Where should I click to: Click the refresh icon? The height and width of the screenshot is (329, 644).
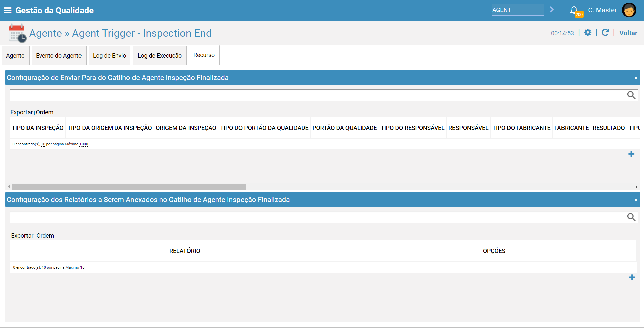(605, 33)
